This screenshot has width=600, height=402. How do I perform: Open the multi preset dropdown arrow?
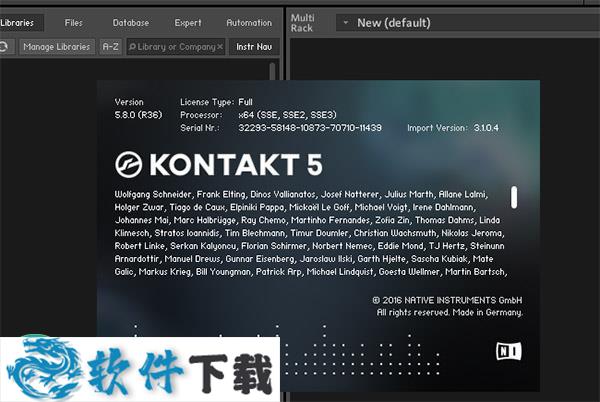coord(346,23)
